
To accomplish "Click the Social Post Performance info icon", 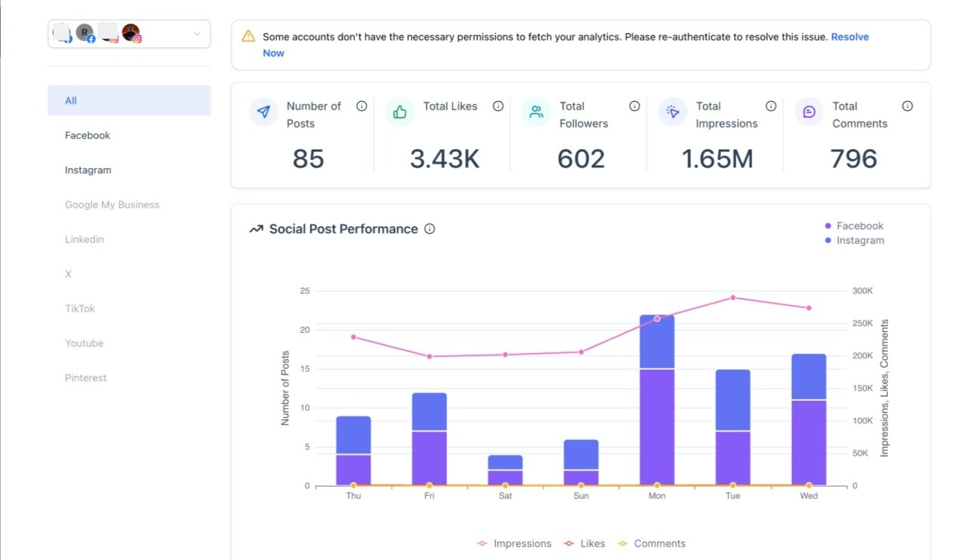I will click(x=430, y=229).
